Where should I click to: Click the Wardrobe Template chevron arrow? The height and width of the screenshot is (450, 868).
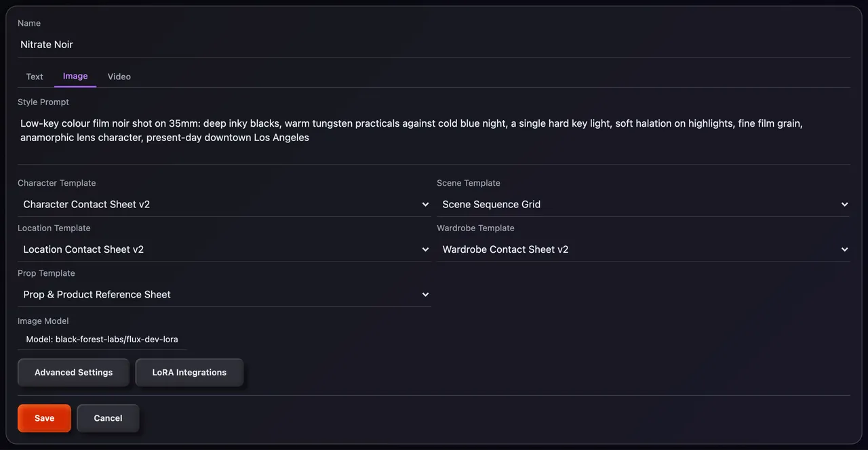pyautogui.click(x=844, y=249)
